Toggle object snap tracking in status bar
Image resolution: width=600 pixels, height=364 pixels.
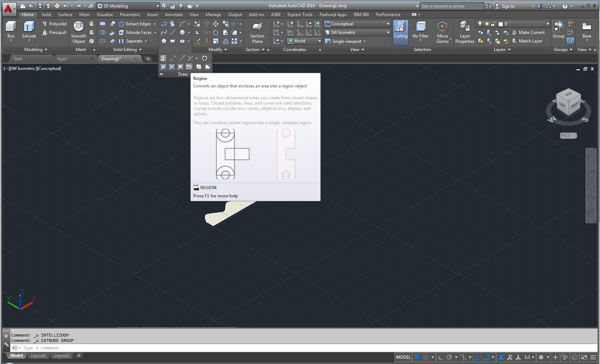477,357
